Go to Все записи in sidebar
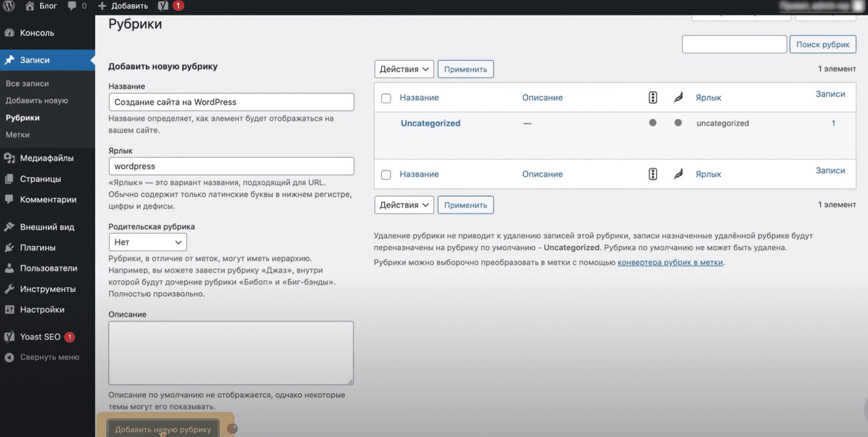868x437 pixels. click(27, 84)
